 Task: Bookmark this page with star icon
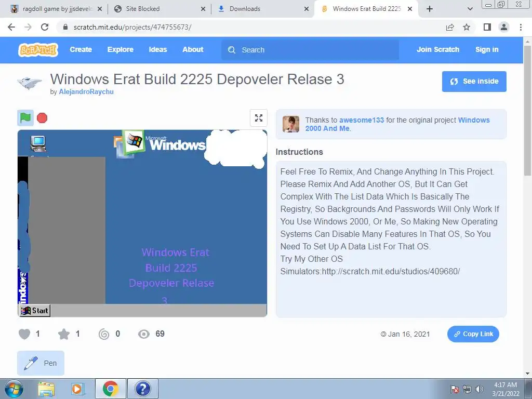[467, 28]
